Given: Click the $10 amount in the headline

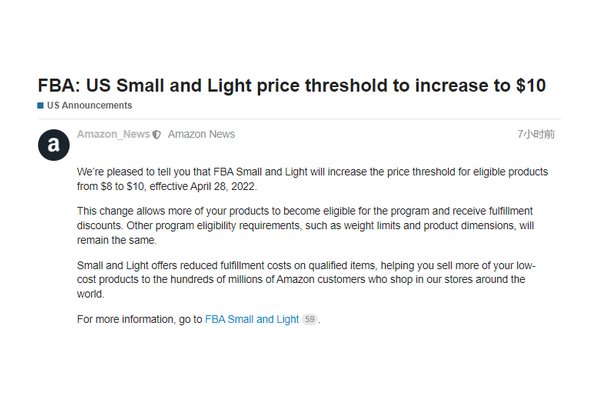Looking at the screenshot, I should [531, 85].
